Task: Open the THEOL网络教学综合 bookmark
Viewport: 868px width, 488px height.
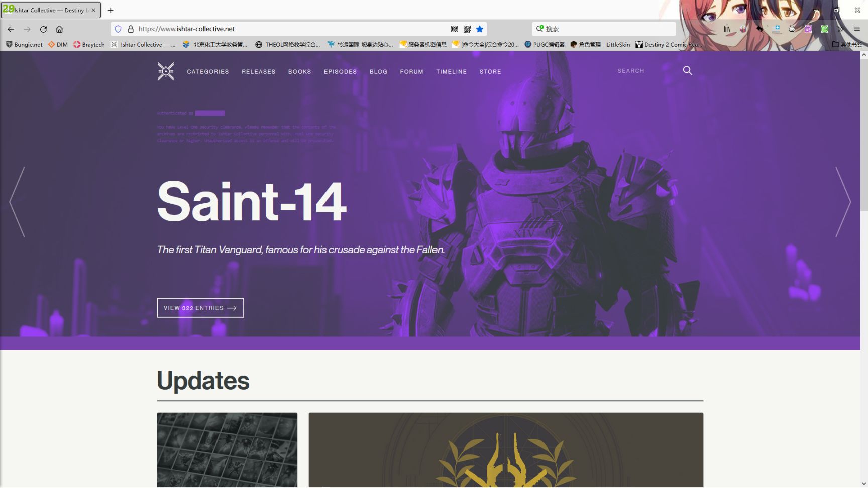Action: coord(287,44)
